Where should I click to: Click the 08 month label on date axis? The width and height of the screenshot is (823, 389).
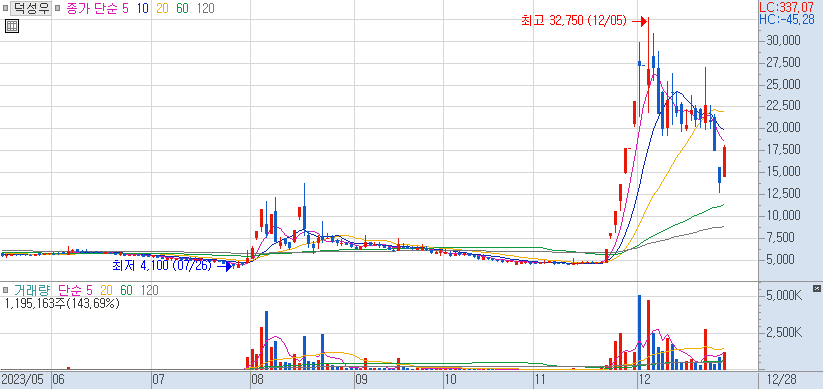click(x=258, y=379)
